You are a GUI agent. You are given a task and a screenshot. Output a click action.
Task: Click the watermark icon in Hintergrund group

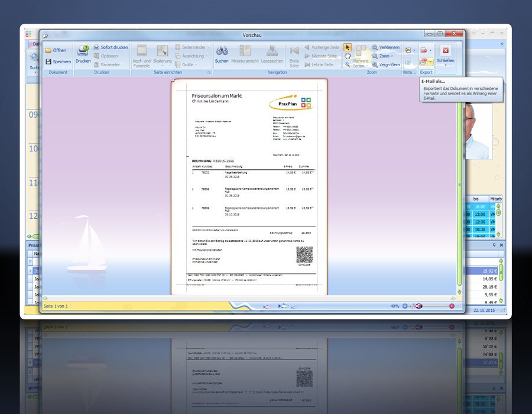click(408, 62)
